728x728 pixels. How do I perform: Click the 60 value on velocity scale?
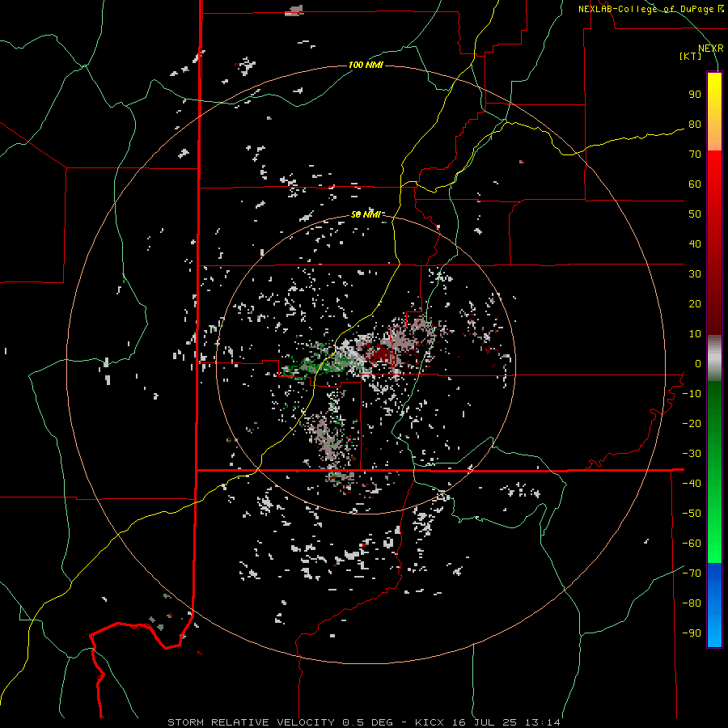click(x=695, y=184)
